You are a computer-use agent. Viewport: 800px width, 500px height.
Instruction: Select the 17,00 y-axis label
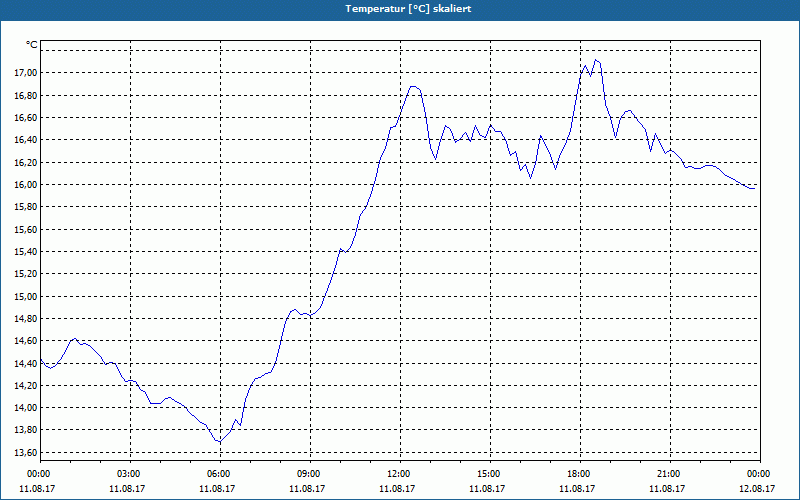point(26,73)
